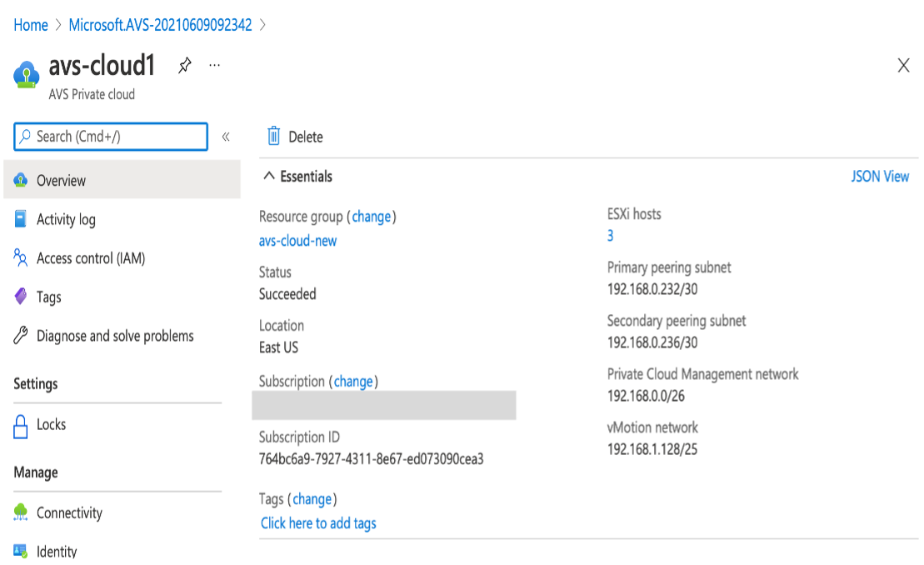
Task: Open JSON View
Action: [x=880, y=177]
